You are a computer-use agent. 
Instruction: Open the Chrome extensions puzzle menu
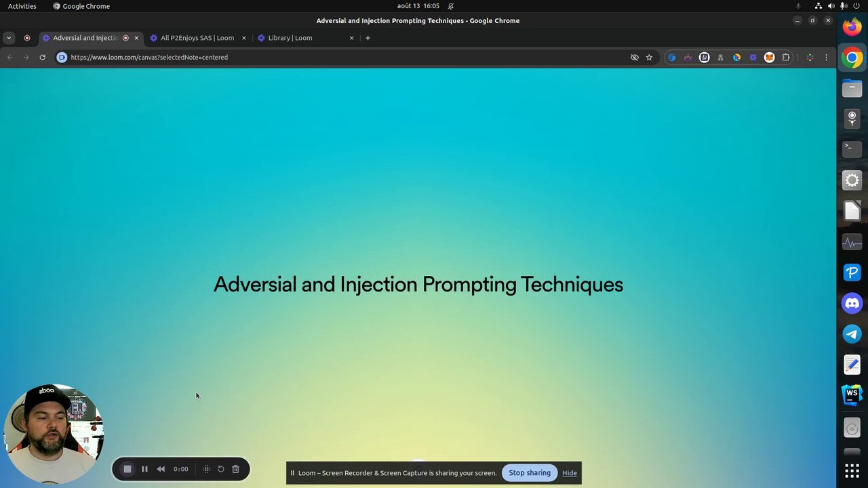pyautogui.click(x=786, y=58)
